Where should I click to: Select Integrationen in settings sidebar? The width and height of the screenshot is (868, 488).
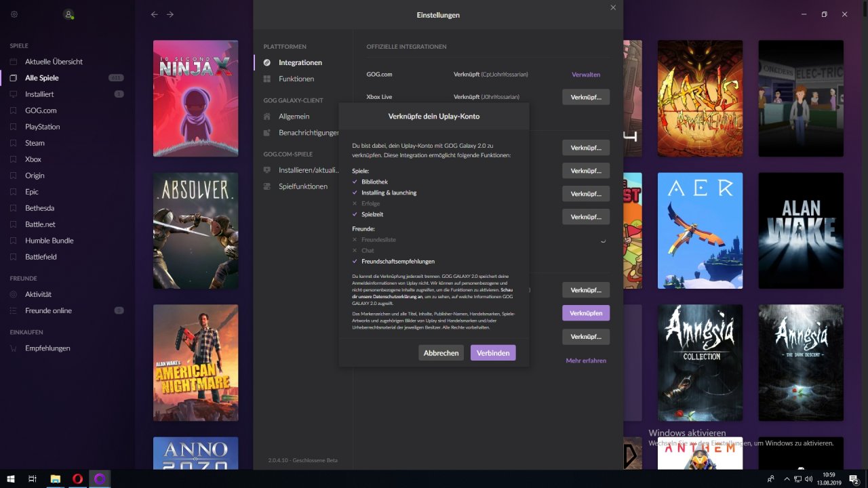[300, 62]
